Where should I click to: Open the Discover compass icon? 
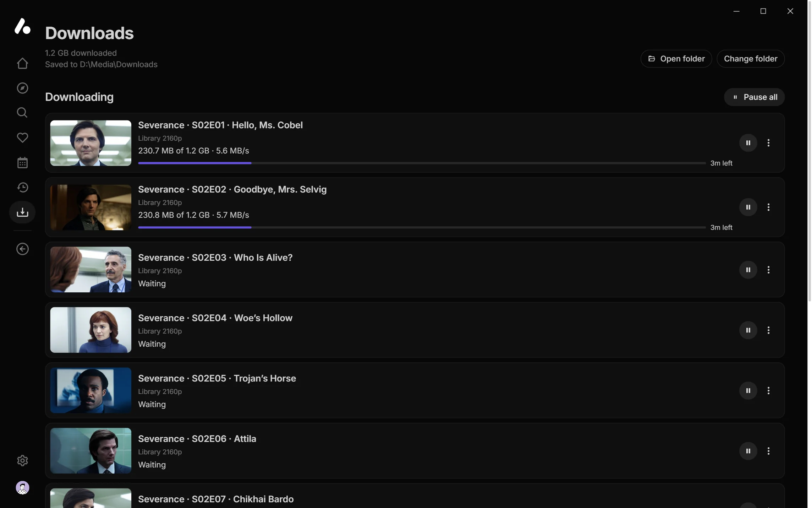coord(22,88)
